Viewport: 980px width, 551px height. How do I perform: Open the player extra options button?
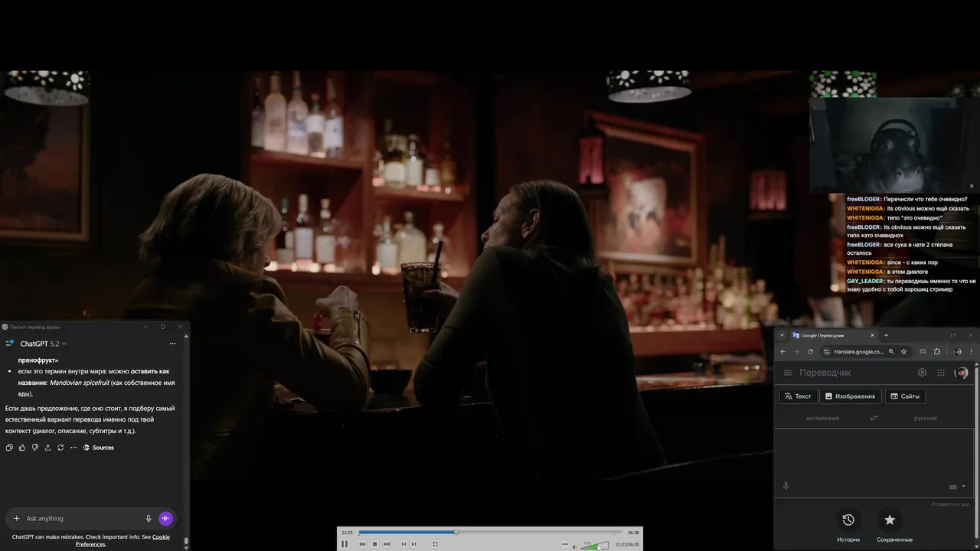click(565, 544)
